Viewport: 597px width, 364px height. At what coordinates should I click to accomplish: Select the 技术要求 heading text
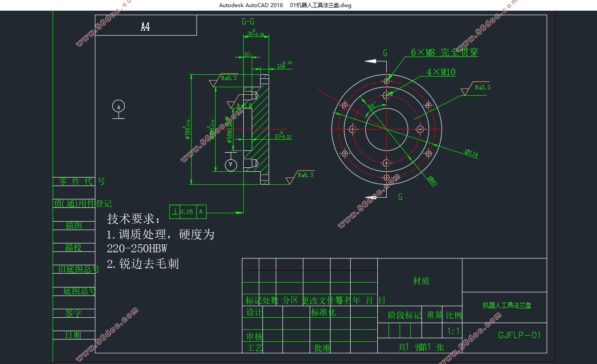click(x=134, y=219)
